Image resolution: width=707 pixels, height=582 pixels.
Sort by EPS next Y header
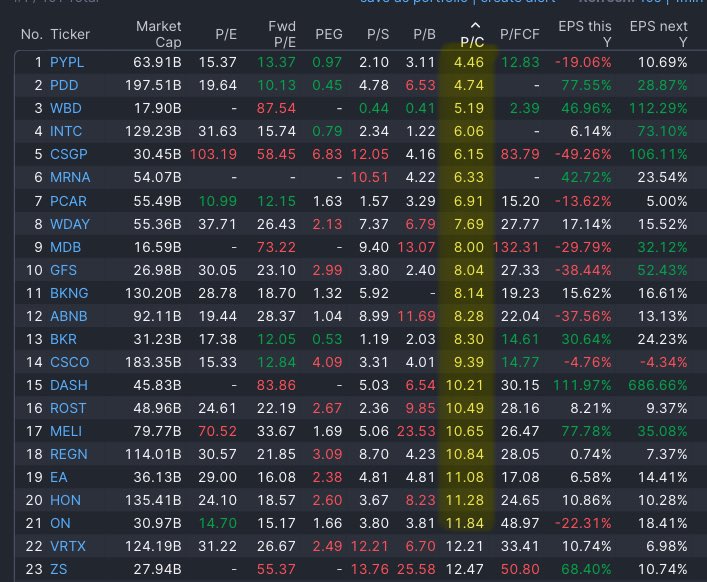coord(658,34)
